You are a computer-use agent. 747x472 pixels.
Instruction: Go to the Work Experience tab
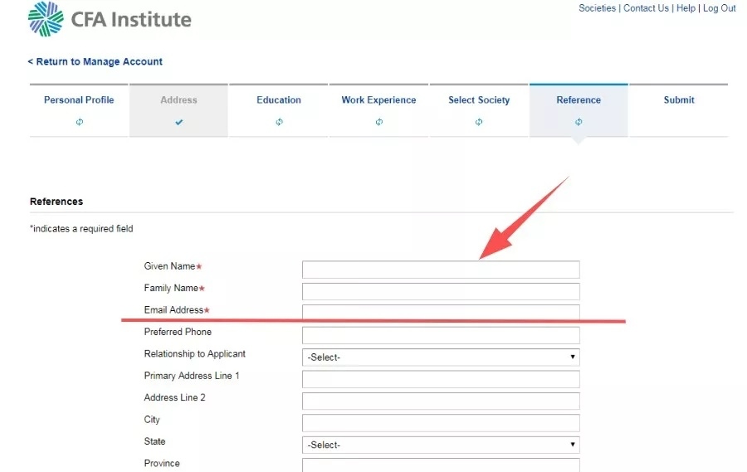tap(379, 100)
